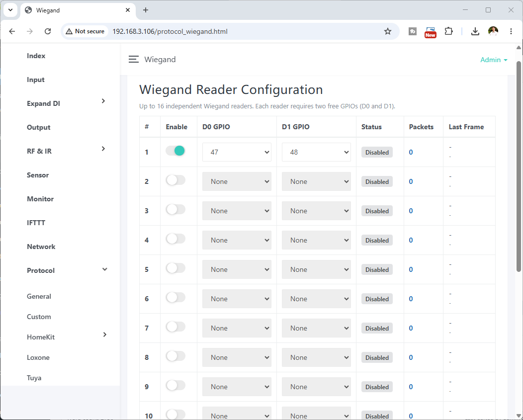Enable Wiegand reader 8 toggle

click(x=175, y=356)
